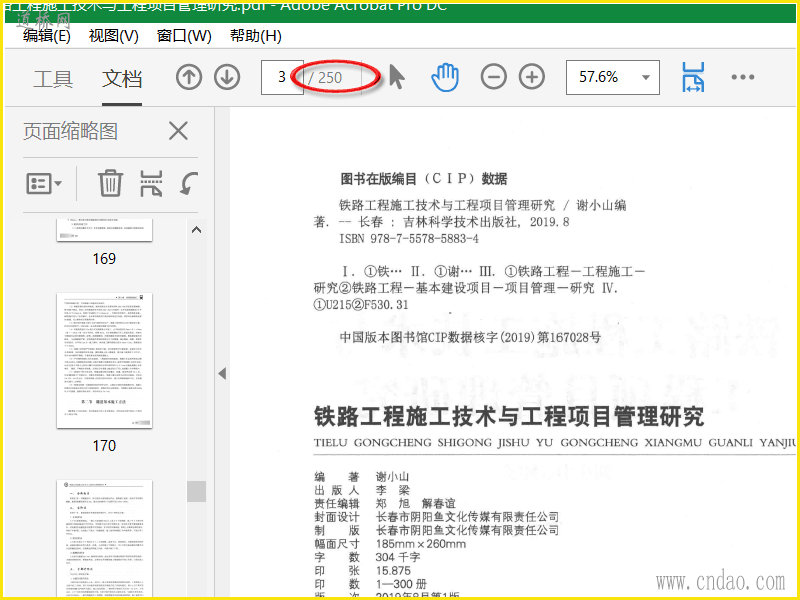This screenshot has height=600, width=800.
Task: Select page 170 thumbnail
Action: (104, 360)
